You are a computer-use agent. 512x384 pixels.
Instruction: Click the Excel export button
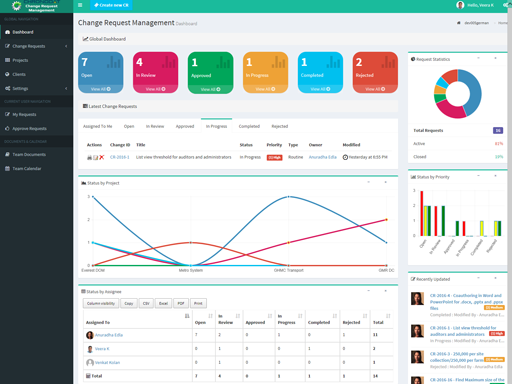tap(163, 303)
